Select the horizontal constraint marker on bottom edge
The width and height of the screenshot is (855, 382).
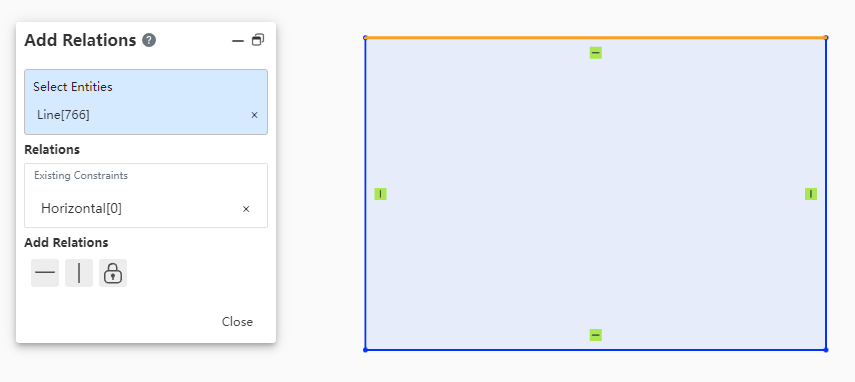(595, 335)
